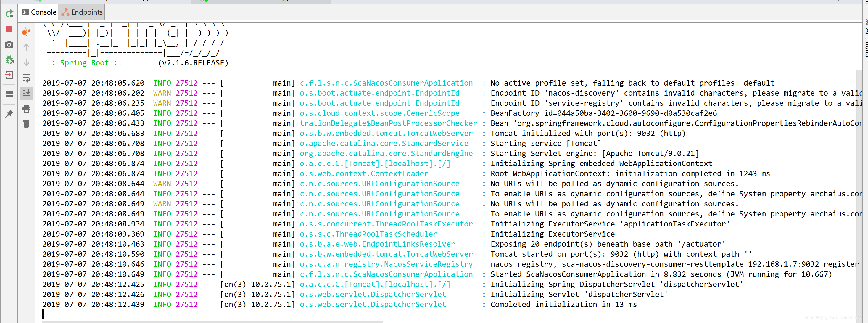Click the thread name '[on(3)-10.0.75.1]' at 20:48:12.439
Viewport: 868px width, 323px height.
[257, 305]
